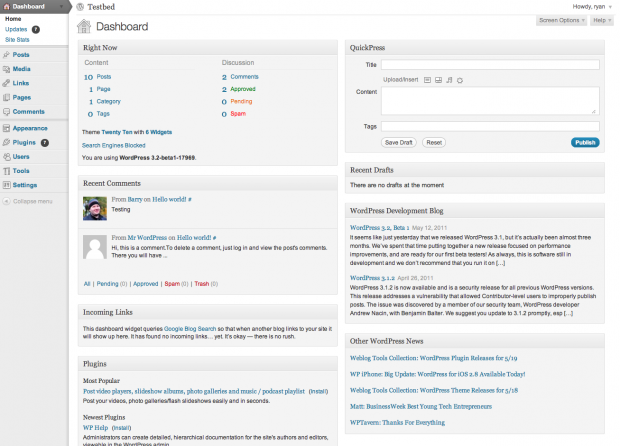Click Mr WordPress default avatar

coord(95,247)
